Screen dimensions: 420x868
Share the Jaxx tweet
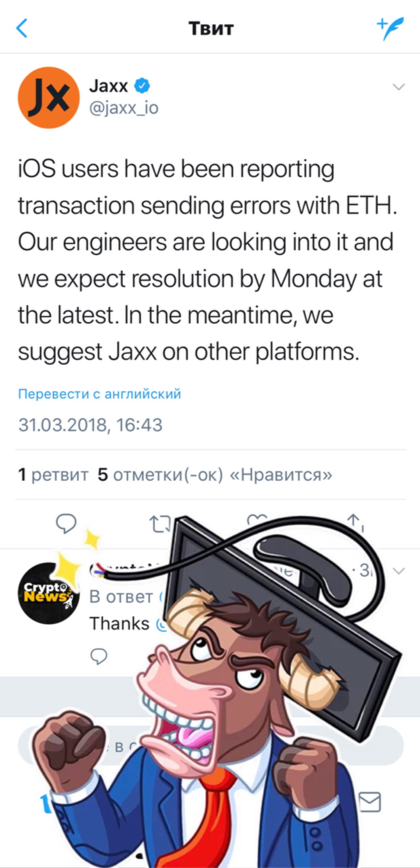(355, 522)
